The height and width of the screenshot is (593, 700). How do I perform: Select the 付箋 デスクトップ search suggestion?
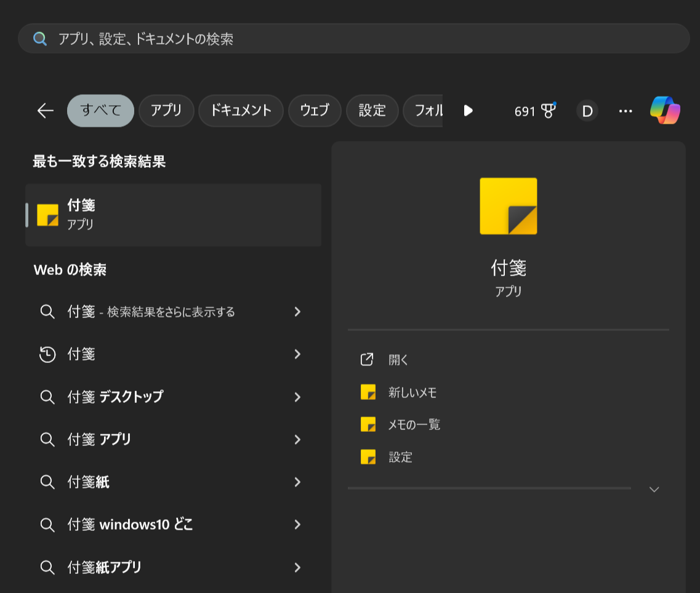(173, 397)
